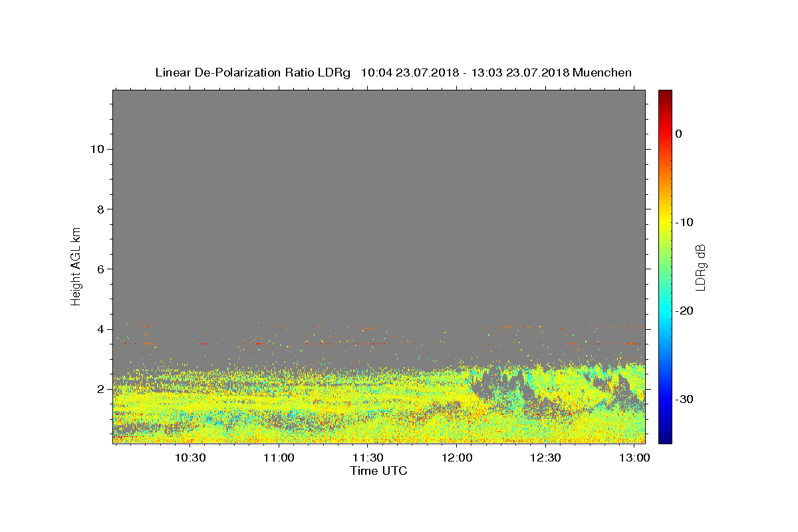Click the Time UTC axis title
Viewport: 798px width, 532px height.
click(x=378, y=471)
